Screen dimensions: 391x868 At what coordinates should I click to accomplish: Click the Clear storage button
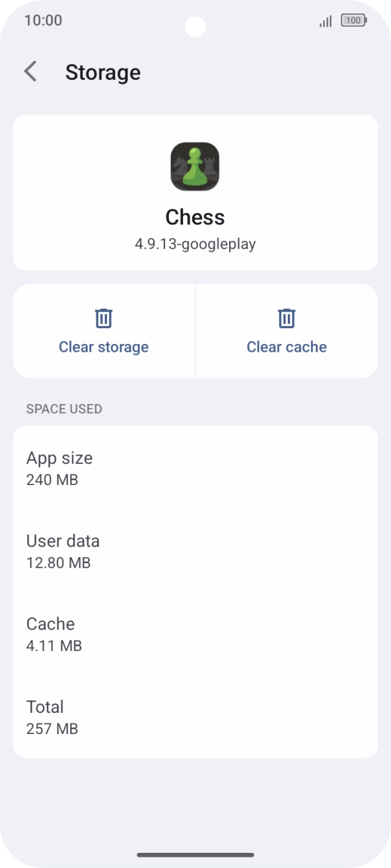coord(104,330)
